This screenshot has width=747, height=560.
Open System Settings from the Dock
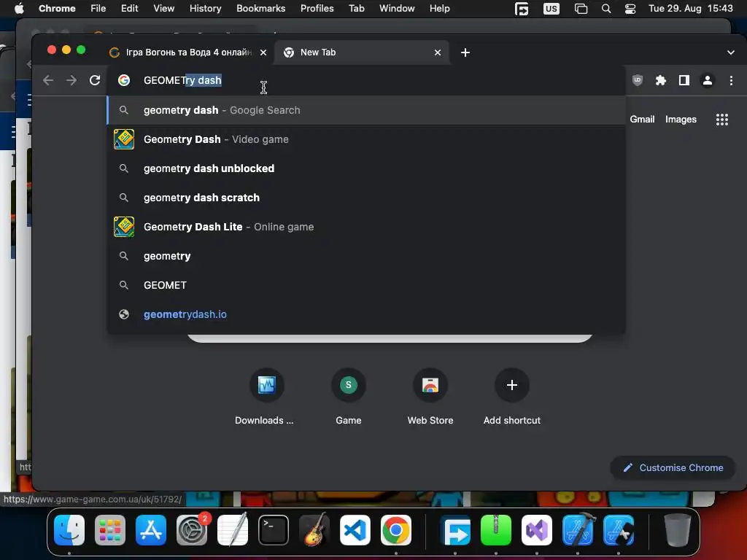(x=192, y=530)
